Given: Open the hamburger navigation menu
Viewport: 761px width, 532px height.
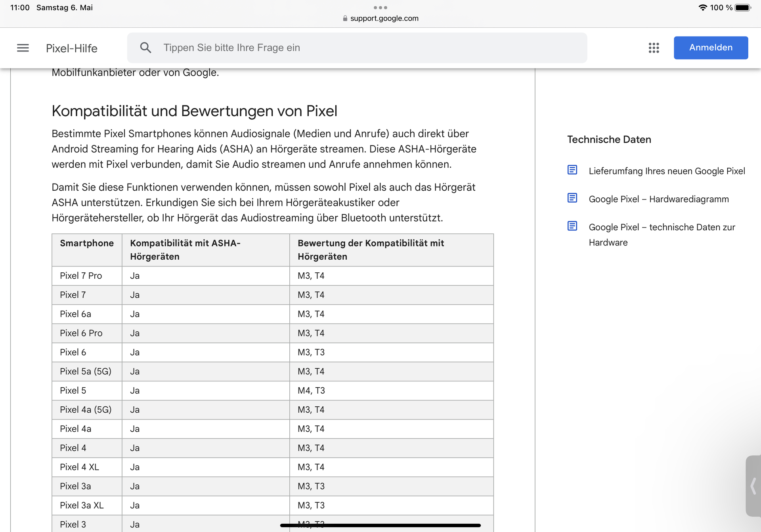Looking at the screenshot, I should [x=23, y=48].
